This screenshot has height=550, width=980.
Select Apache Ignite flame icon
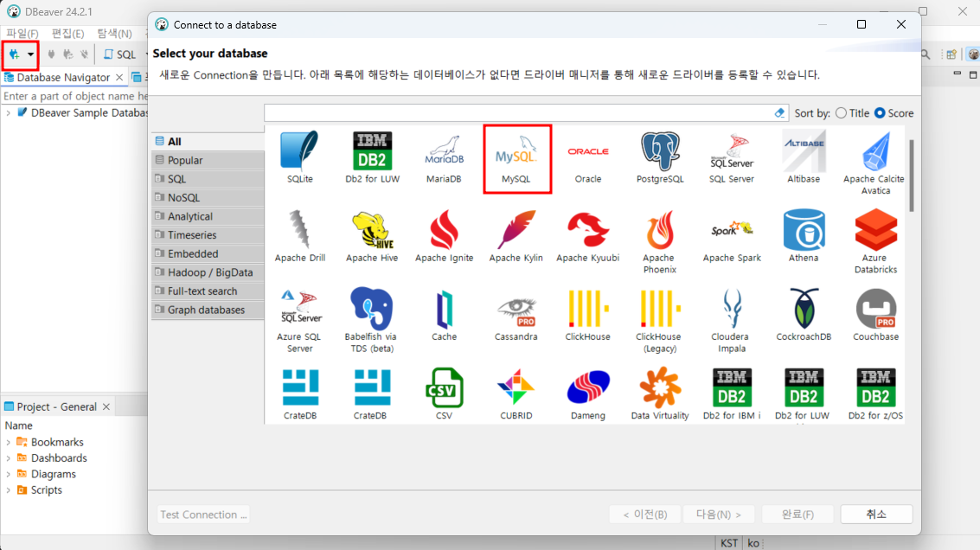coord(444,236)
